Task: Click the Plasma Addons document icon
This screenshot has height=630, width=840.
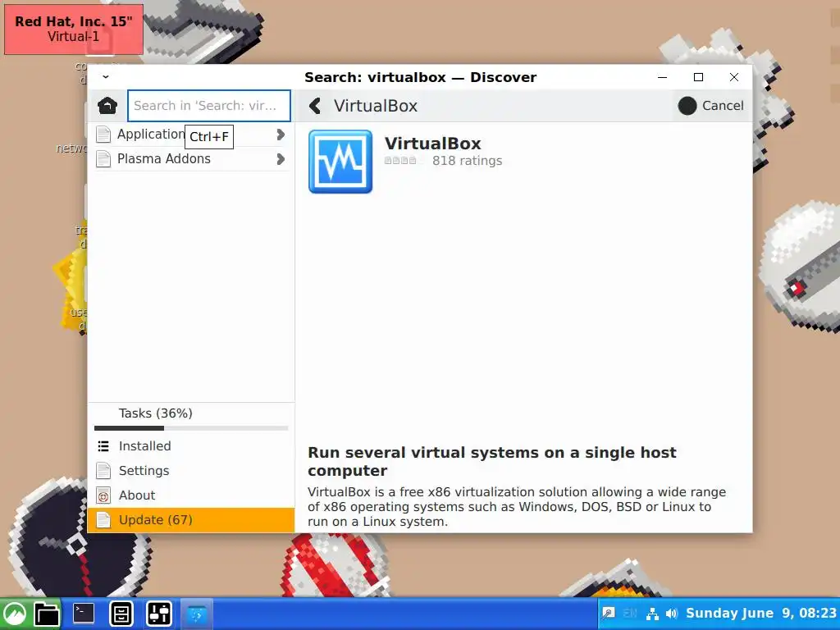Action: (103, 159)
